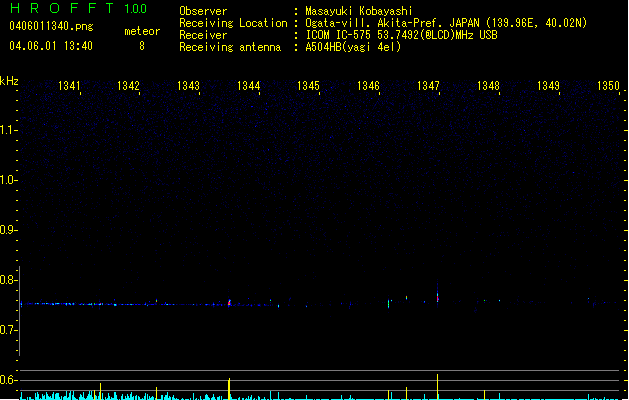Click frequency axis label 0.9
Image resolution: width=629 pixels, height=400 pixels.
[8, 230]
